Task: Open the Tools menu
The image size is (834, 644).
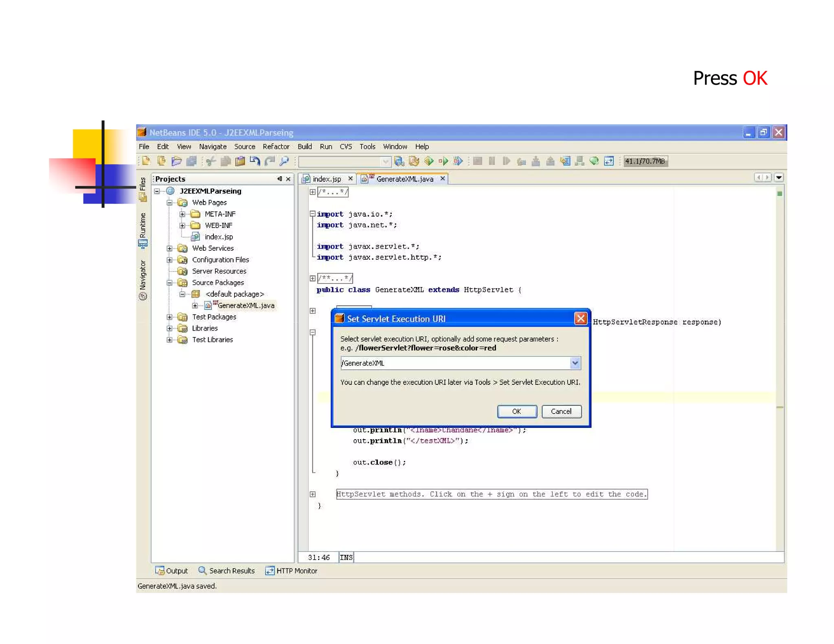Action: (367, 147)
